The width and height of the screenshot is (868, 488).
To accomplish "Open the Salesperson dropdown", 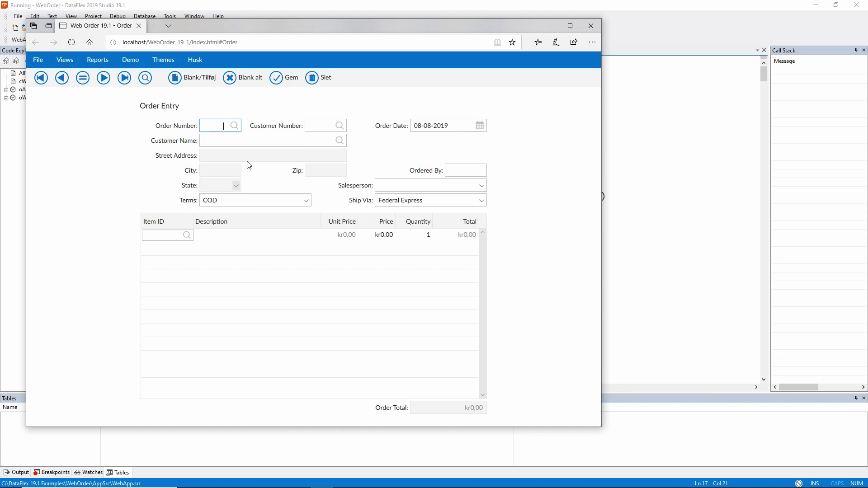I will pos(481,185).
